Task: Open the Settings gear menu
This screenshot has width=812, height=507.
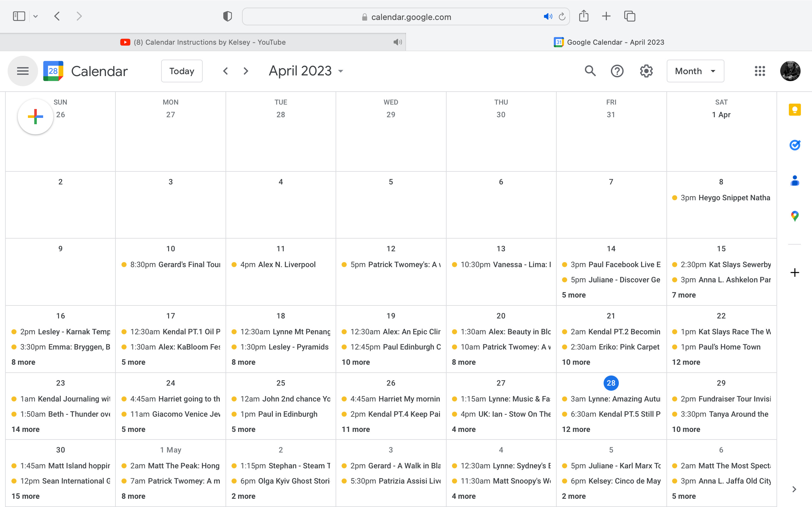Action: click(x=646, y=71)
